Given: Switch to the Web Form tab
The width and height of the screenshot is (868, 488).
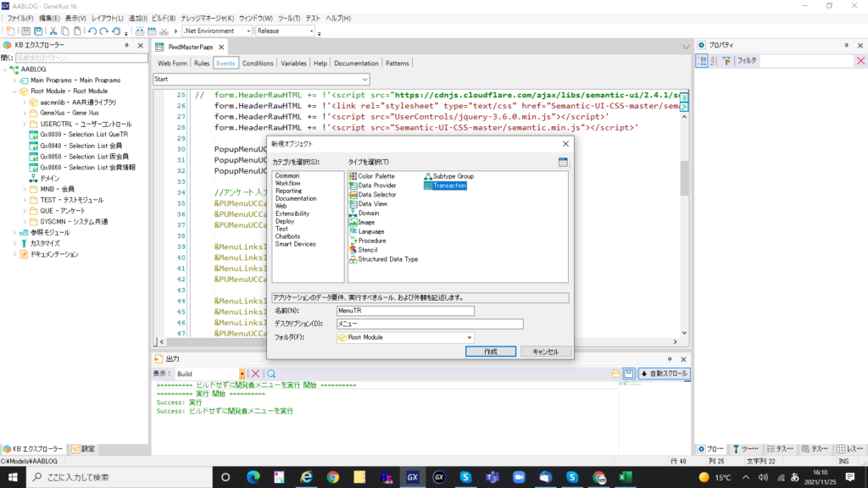Looking at the screenshot, I should click(x=172, y=64).
